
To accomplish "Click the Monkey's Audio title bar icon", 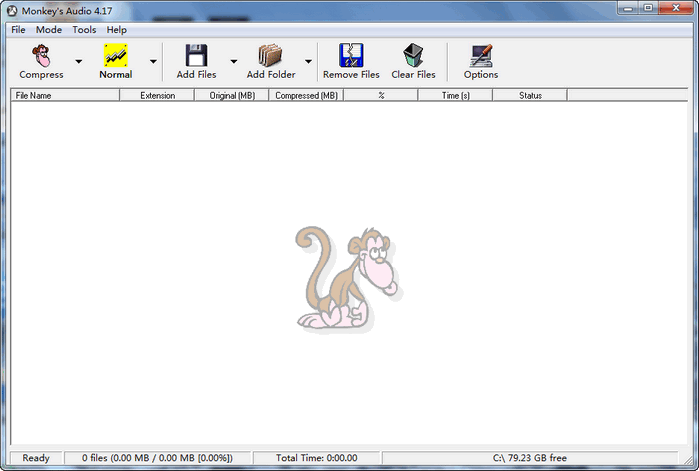I will pyautogui.click(x=12, y=10).
